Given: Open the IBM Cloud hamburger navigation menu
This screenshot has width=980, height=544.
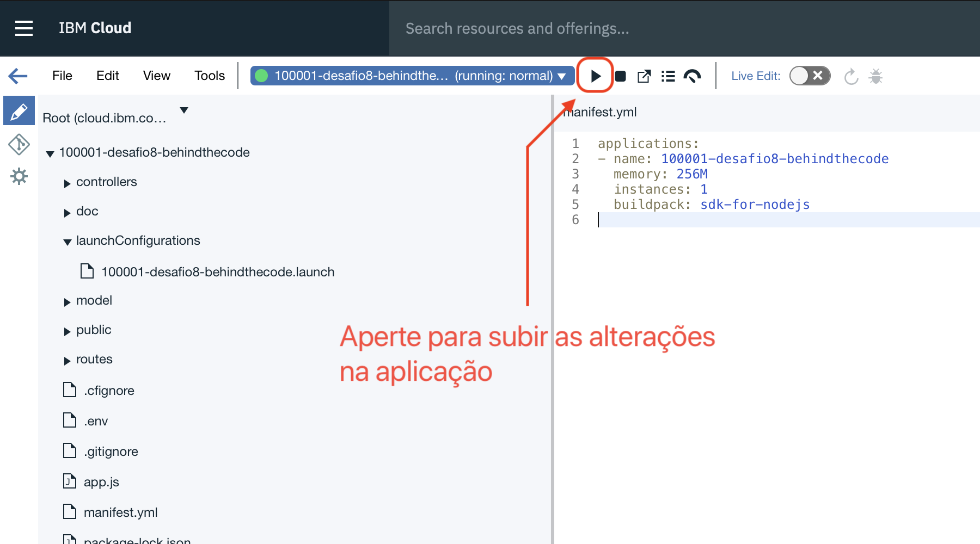Looking at the screenshot, I should click(24, 28).
